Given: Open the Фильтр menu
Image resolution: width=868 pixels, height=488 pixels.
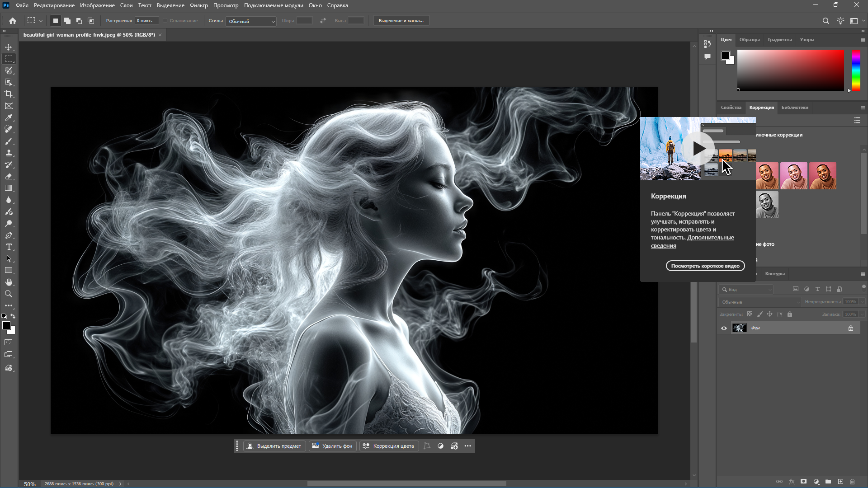Looking at the screenshot, I should (x=198, y=5).
